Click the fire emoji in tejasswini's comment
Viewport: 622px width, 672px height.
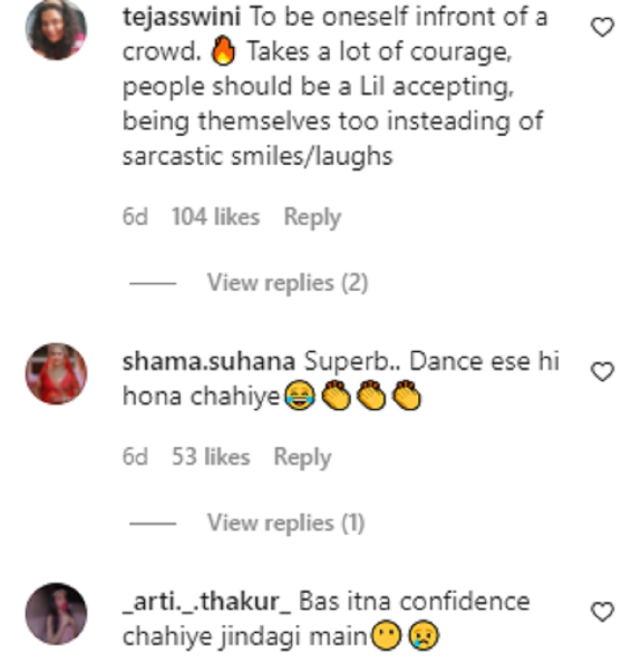point(223,52)
